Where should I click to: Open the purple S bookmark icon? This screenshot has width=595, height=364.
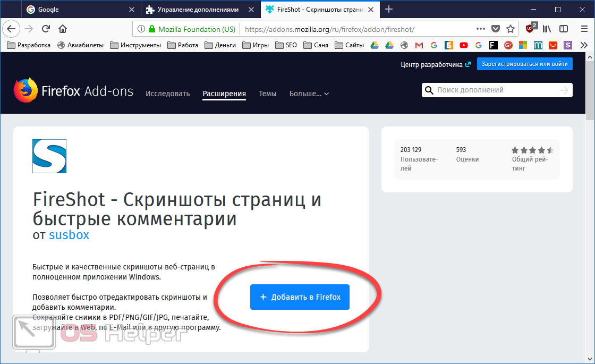568,45
